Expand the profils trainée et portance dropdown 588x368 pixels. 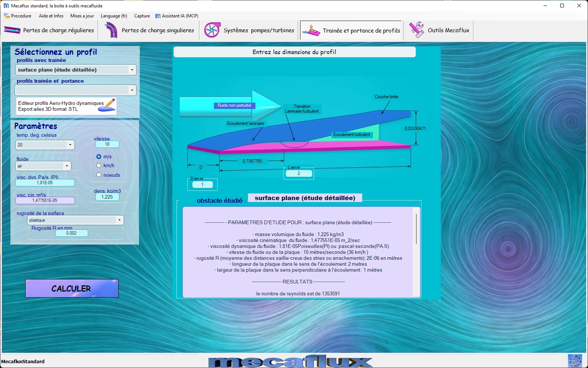pos(132,90)
